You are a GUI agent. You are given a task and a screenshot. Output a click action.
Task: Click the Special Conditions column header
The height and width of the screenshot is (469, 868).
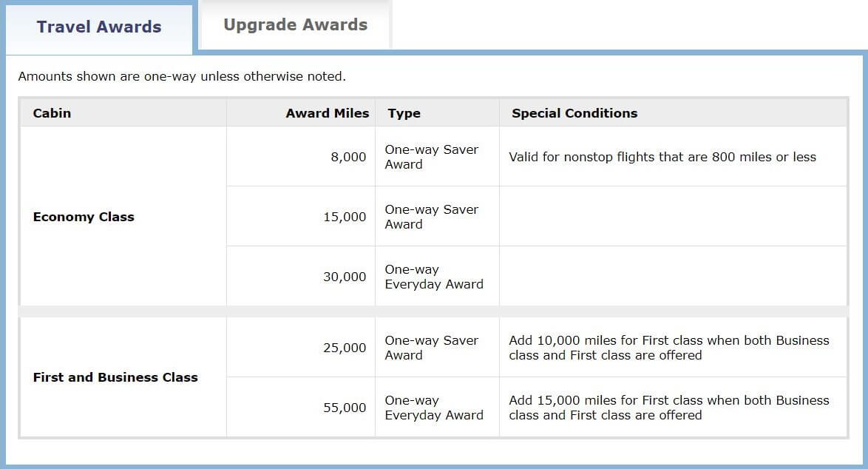click(x=574, y=113)
